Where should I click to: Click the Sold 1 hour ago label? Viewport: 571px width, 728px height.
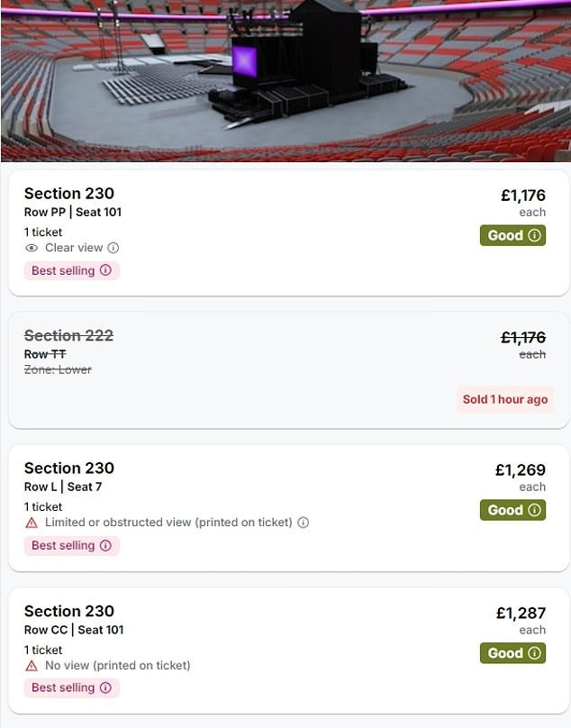coord(504,399)
